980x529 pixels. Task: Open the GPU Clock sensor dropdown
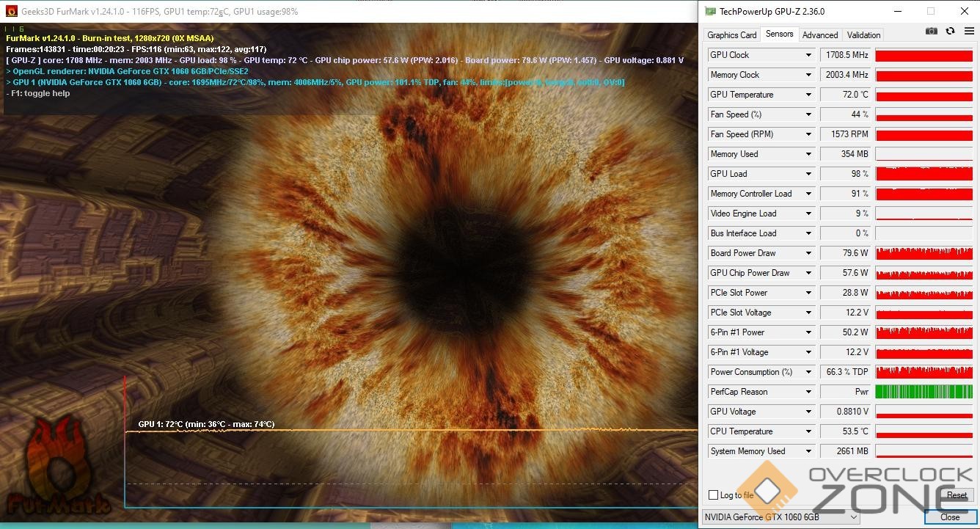pos(809,55)
